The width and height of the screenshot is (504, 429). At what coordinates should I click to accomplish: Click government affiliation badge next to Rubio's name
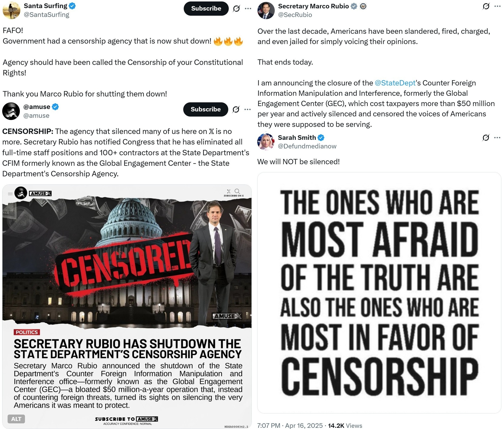[363, 6]
